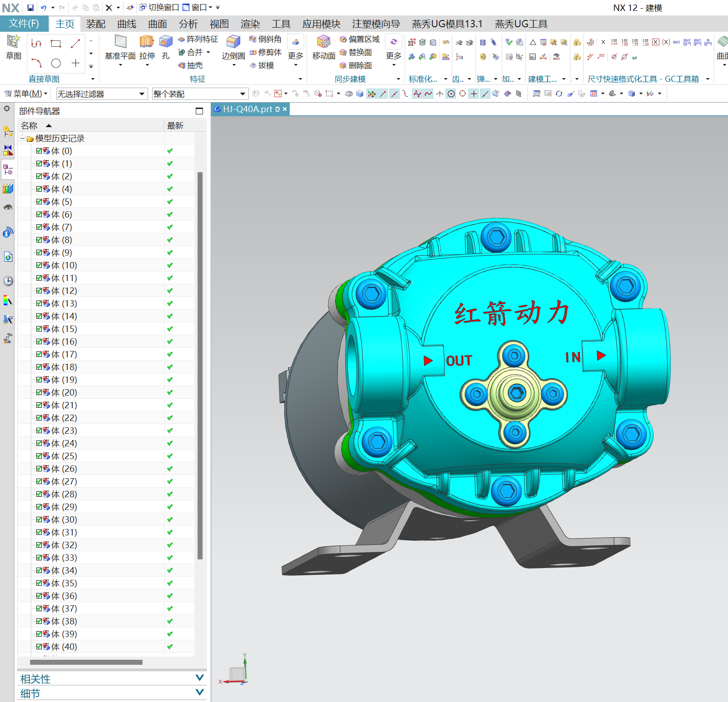Select the line sketch tool
The height and width of the screenshot is (702, 728).
pos(75,44)
